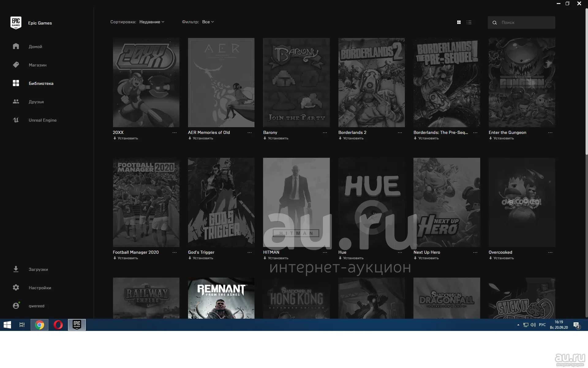
Task: Switch to grid view
Action: [459, 22]
